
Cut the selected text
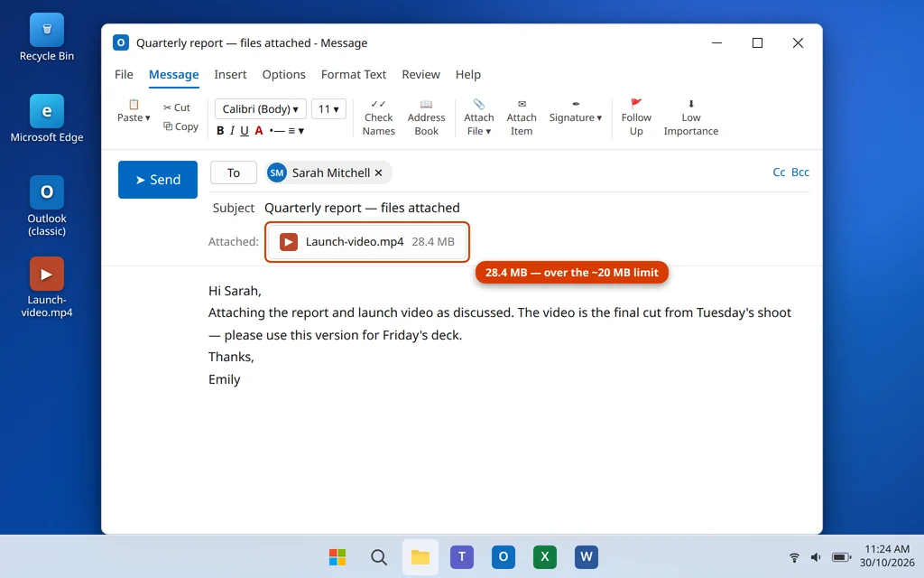tap(176, 107)
